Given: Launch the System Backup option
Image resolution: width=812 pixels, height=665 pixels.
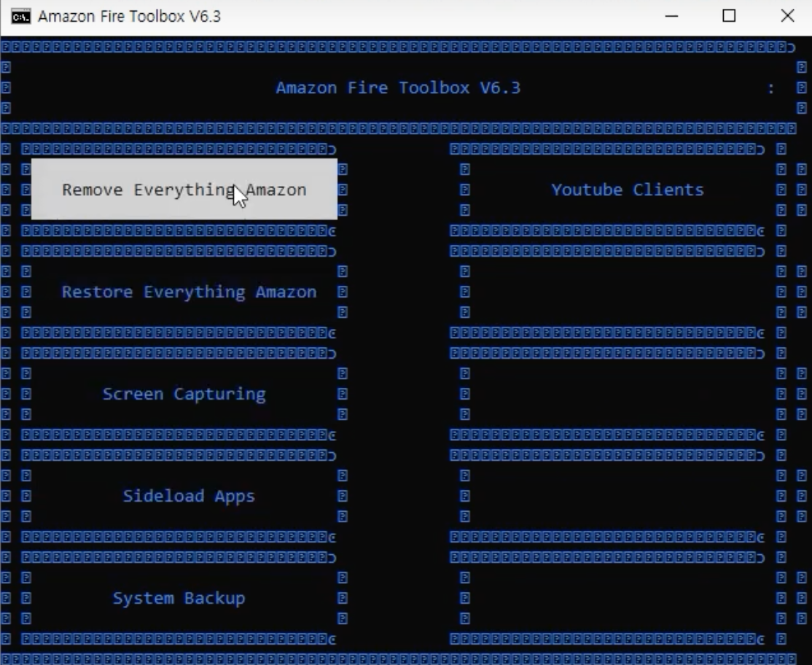Looking at the screenshot, I should click(179, 598).
